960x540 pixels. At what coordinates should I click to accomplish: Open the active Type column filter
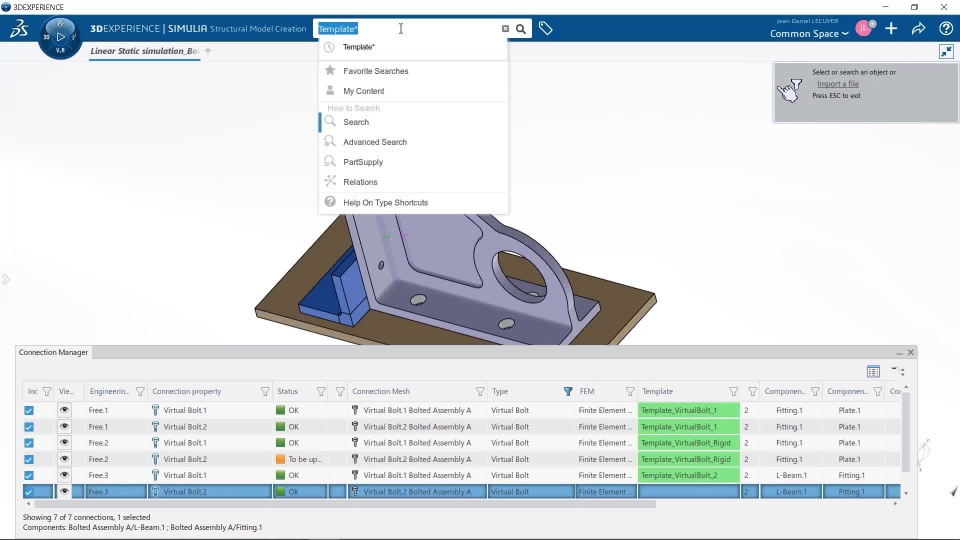[568, 391]
